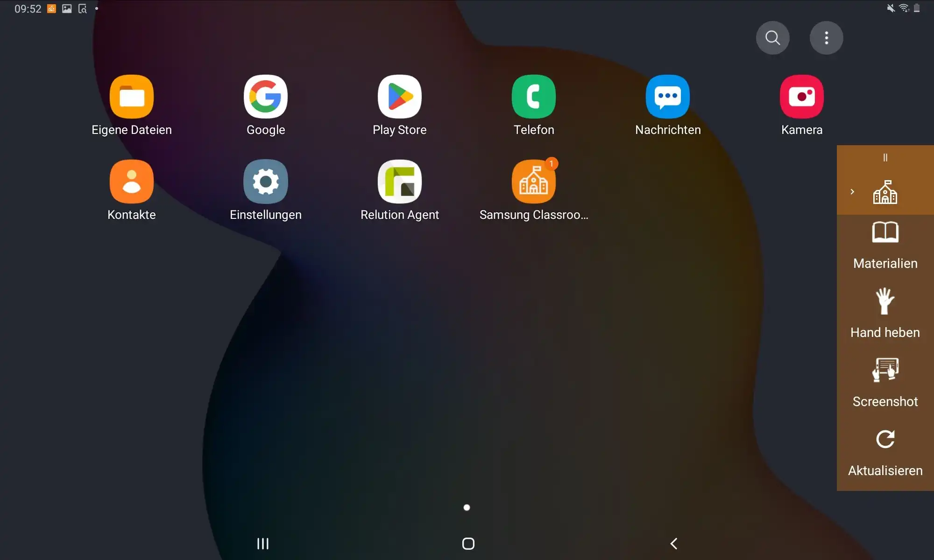The image size is (934, 560).
Task: Tap the battery status icon
Action: tap(917, 8)
